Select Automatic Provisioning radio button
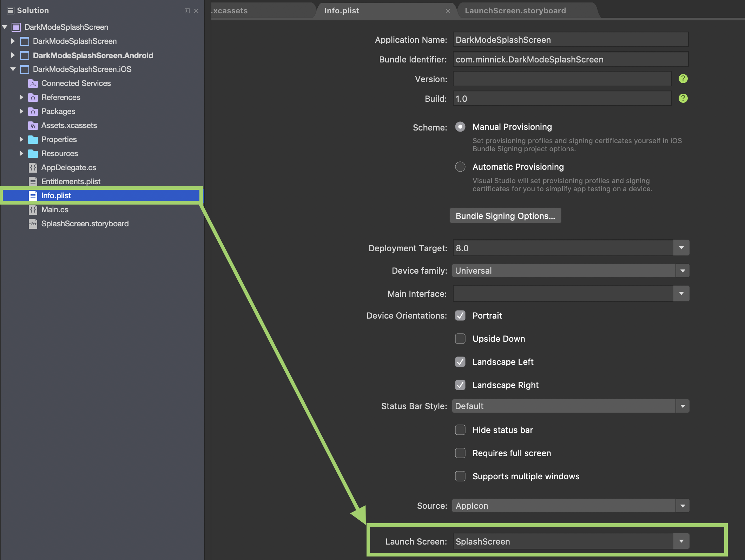 tap(460, 167)
